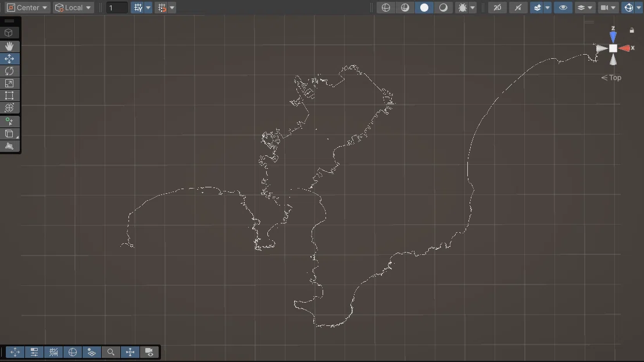This screenshot has width=644, height=362.
Task: Open the Local handle rotation dropdown
Action: [x=73, y=8]
